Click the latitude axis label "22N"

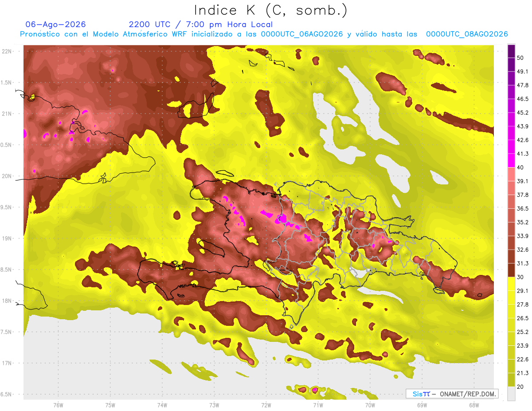(x=7, y=51)
